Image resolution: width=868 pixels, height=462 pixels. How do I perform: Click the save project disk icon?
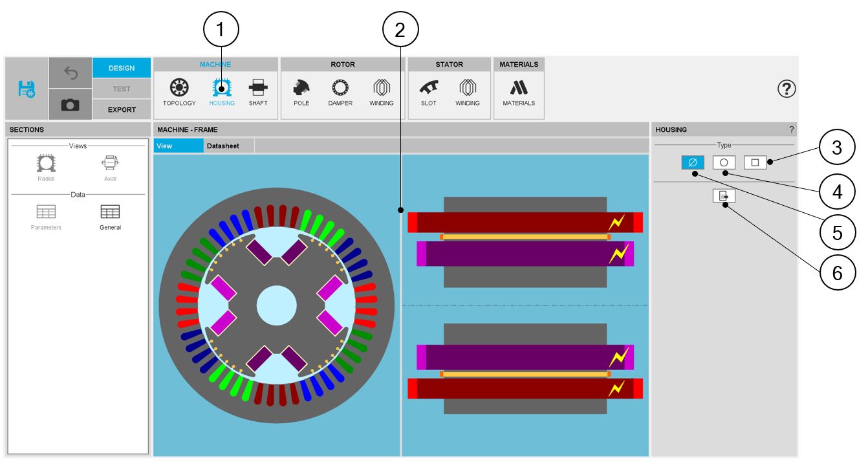point(27,89)
